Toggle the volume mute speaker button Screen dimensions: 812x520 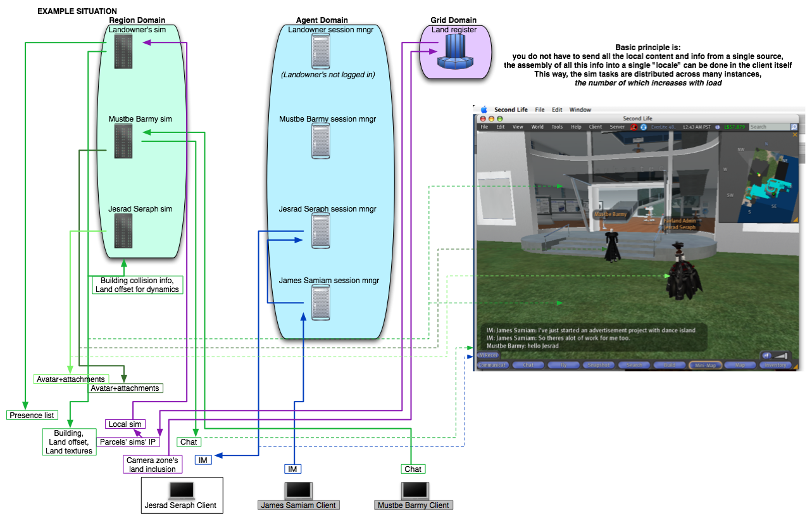tap(767, 356)
